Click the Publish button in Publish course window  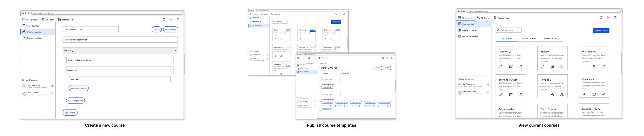pos(387,68)
